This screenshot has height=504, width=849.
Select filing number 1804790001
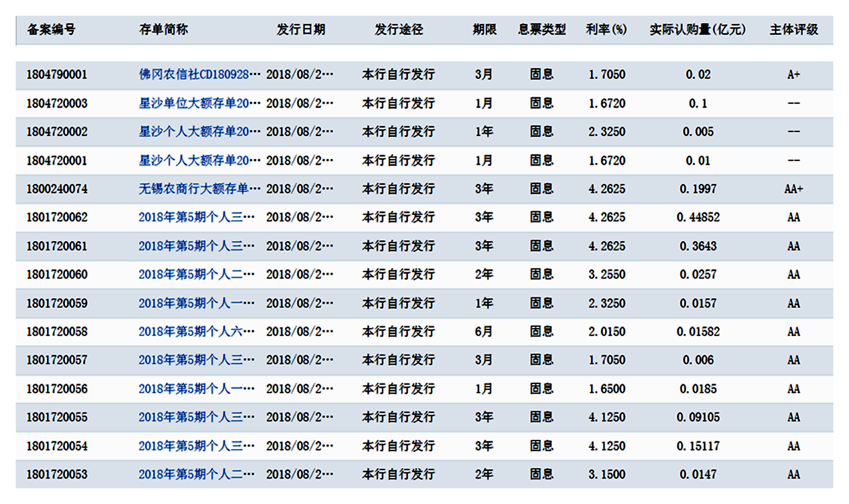[x=57, y=74]
